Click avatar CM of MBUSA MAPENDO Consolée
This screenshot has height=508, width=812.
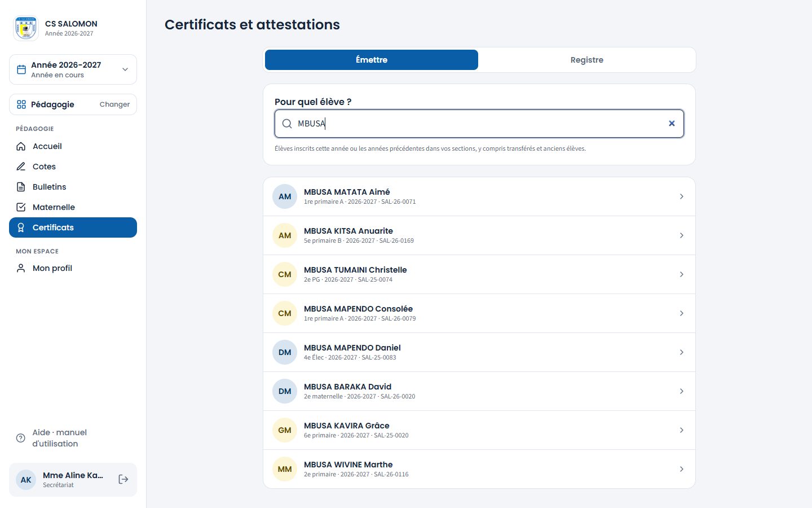285,313
